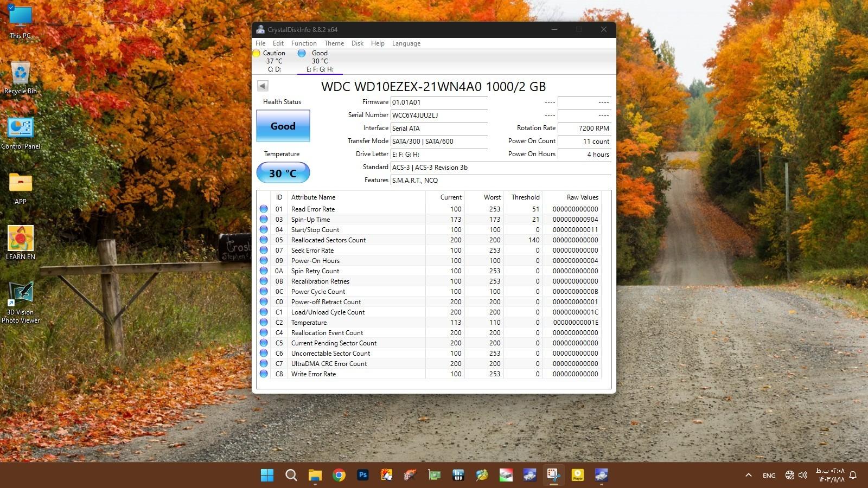This screenshot has width=868, height=488.
Task: Click the 30 °C temperature button
Action: pyautogui.click(x=283, y=173)
